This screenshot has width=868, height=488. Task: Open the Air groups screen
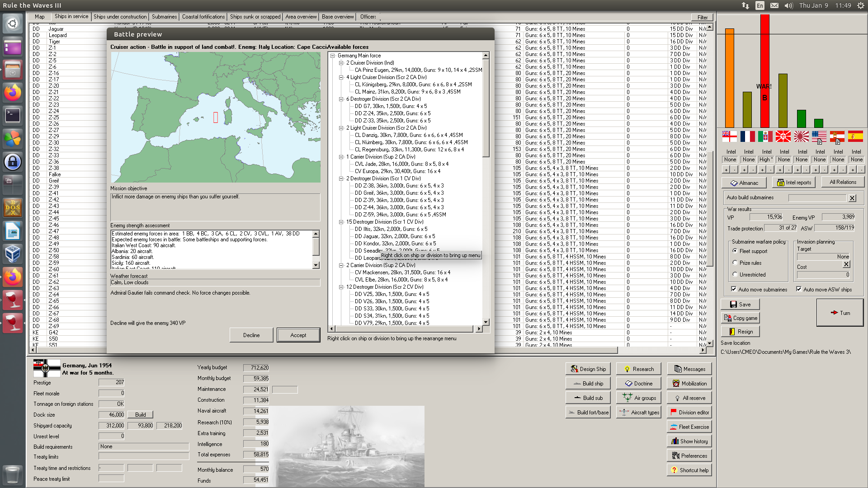[638, 398]
